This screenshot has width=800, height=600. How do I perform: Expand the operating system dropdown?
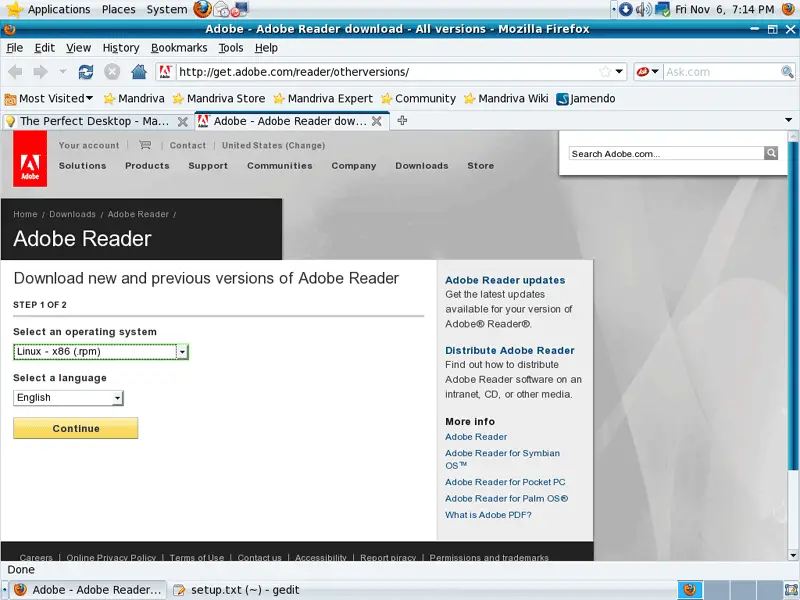182,352
